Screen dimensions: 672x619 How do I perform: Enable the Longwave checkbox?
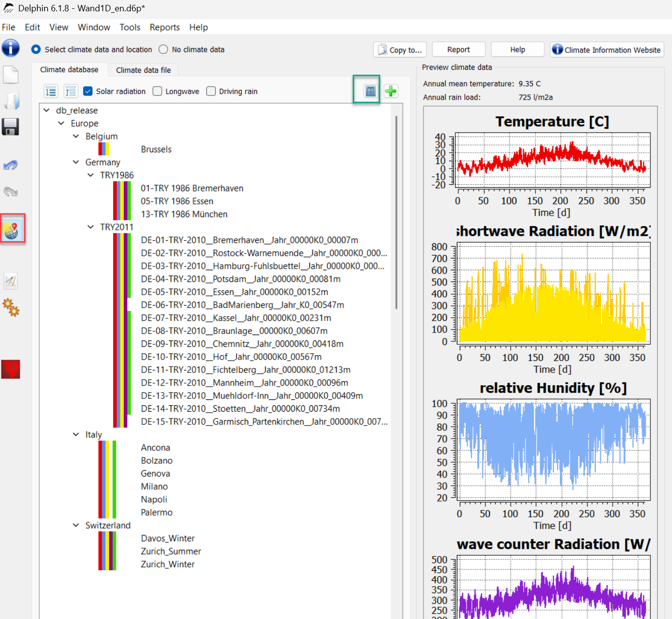(157, 91)
